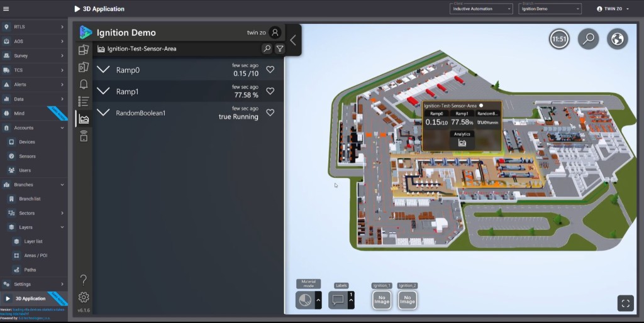
Task: Open the filter funnel icon
Action: 280,49
